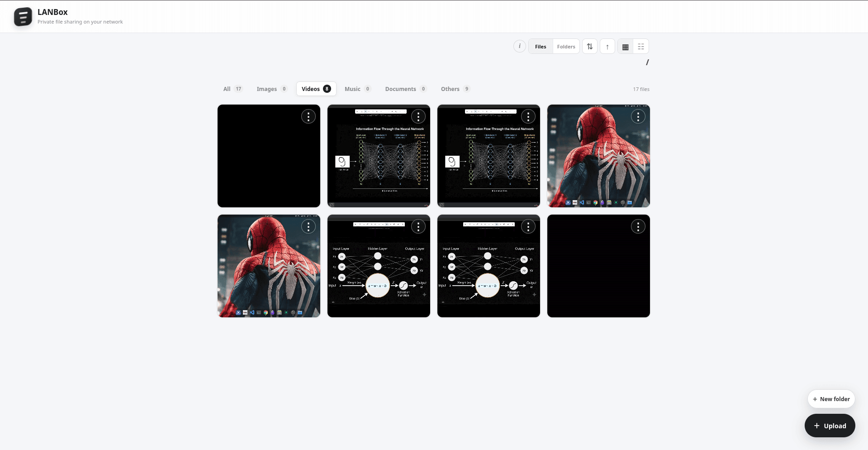Open the info button
This screenshot has width=868, height=450.
[x=520, y=46]
